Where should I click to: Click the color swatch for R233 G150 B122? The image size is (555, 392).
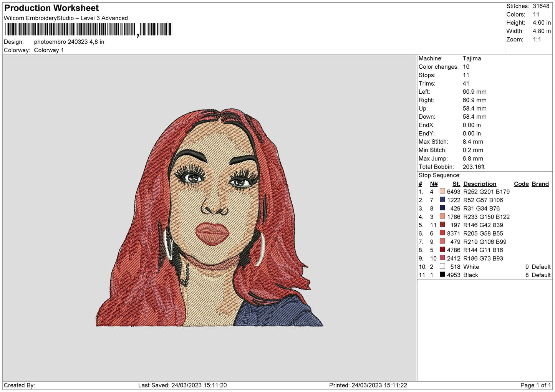(x=442, y=217)
